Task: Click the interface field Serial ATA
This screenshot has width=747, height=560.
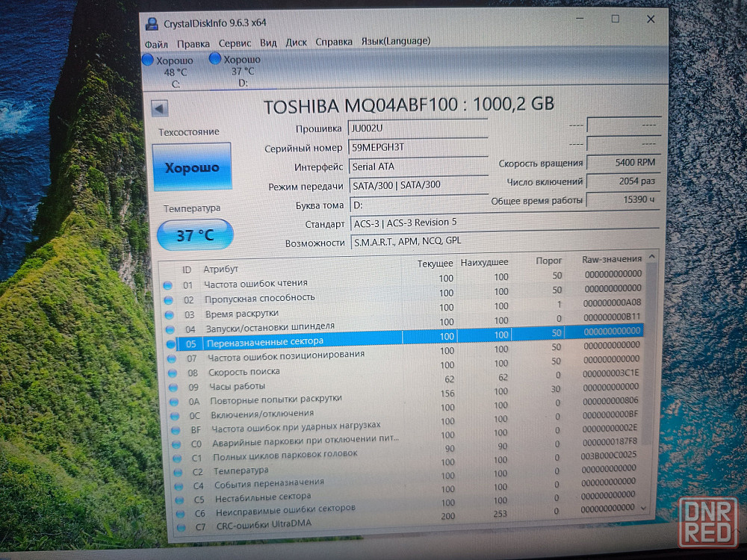Action: tap(418, 167)
